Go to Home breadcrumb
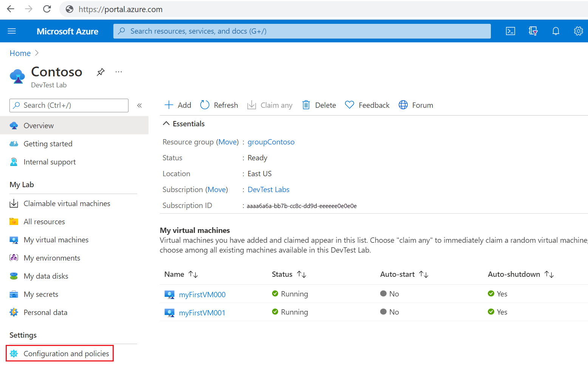The height and width of the screenshot is (377, 588). click(x=20, y=53)
